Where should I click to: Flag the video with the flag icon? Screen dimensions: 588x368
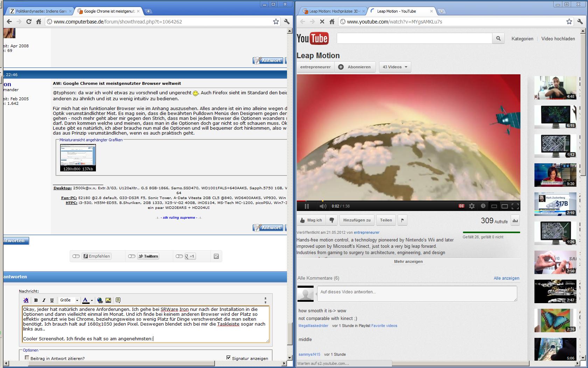coord(402,220)
